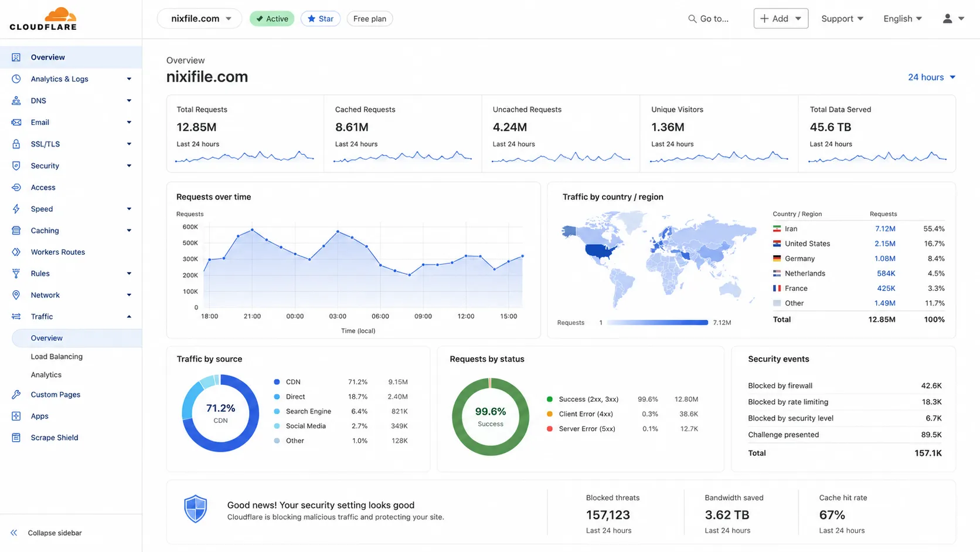The image size is (980, 552).
Task: Select Overview under Traffic submenu
Action: [77, 338]
